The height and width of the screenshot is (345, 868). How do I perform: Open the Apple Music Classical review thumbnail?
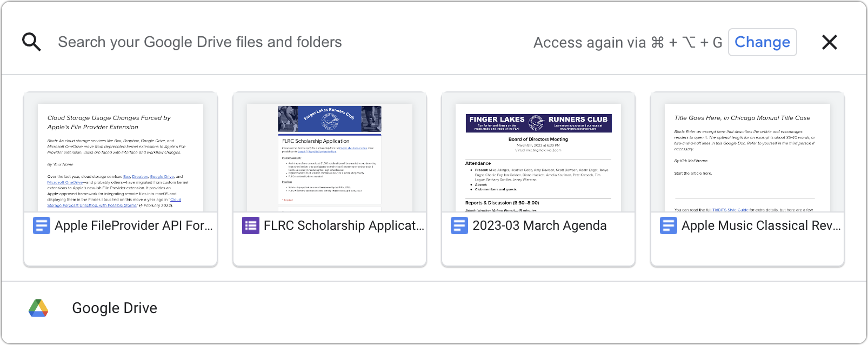(x=747, y=157)
